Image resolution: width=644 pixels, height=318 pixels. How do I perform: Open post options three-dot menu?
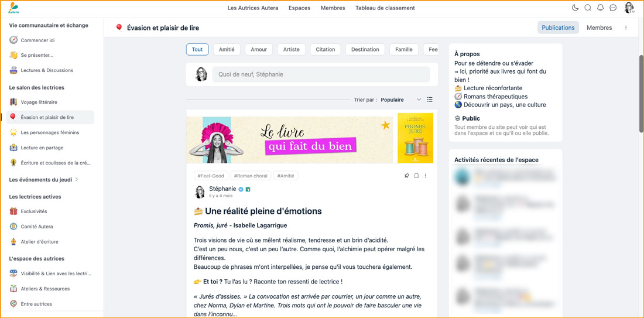click(x=426, y=176)
